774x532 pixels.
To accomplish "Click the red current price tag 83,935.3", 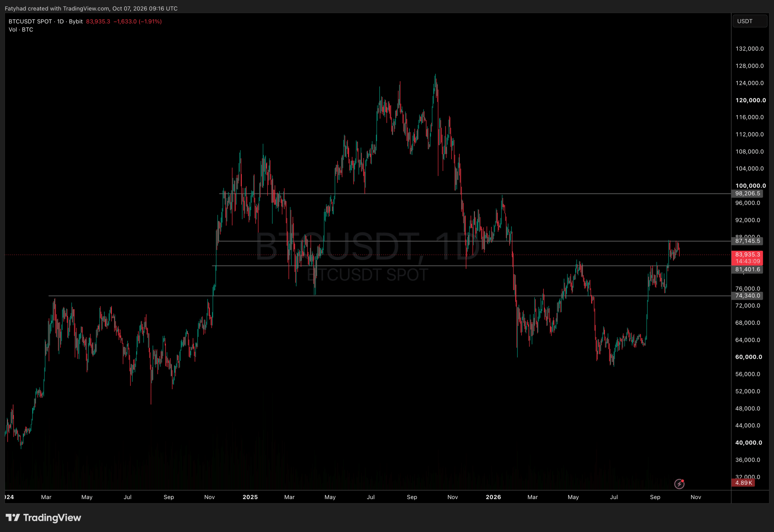I will pos(747,254).
